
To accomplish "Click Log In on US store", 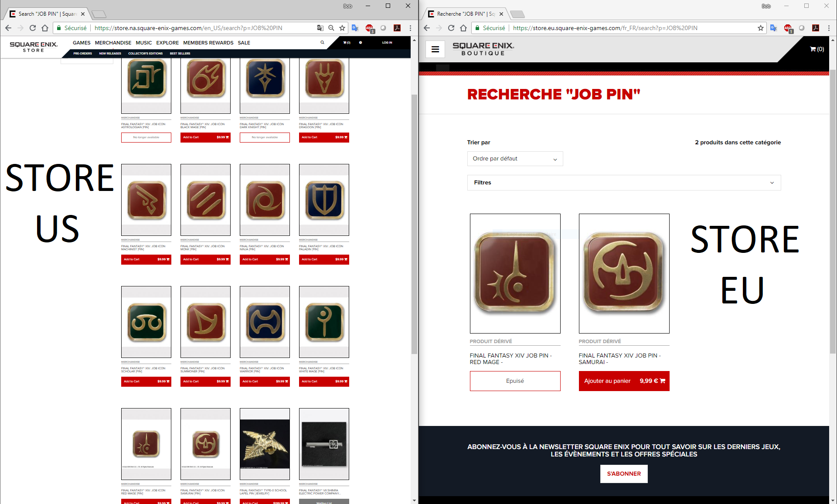I will coord(387,43).
